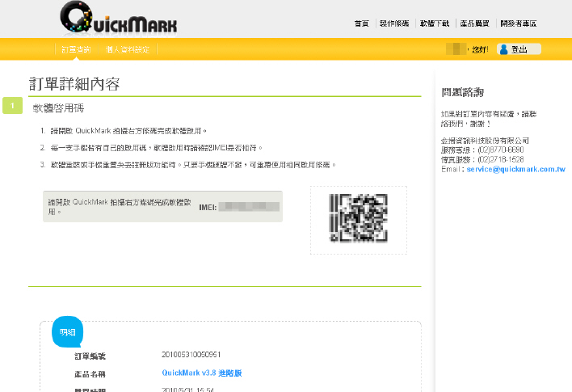Screen dimensions: 572x392
Task: Click the blue 明細 speech bubble icon
Action: [x=65, y=331]
